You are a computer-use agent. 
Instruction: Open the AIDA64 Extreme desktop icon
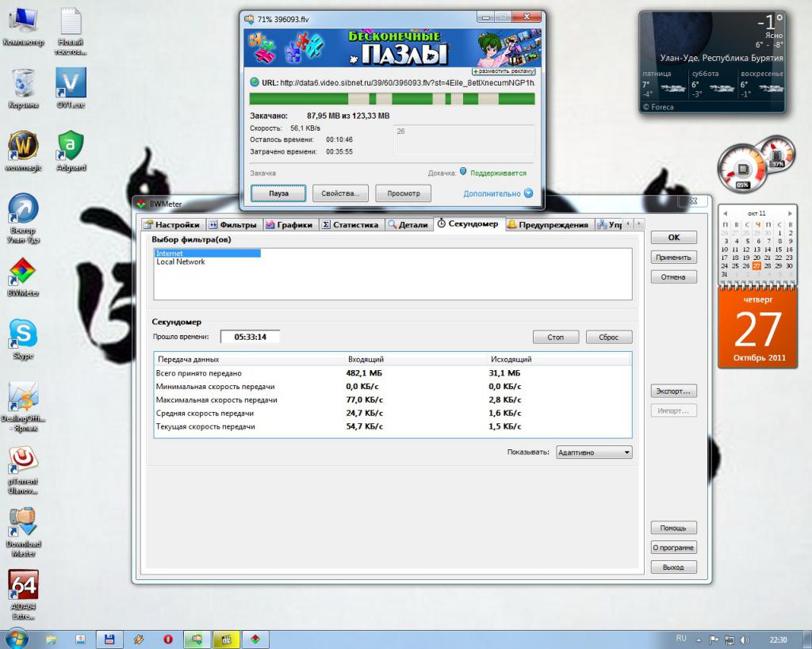pyautogui.click(x=23, y=587)
